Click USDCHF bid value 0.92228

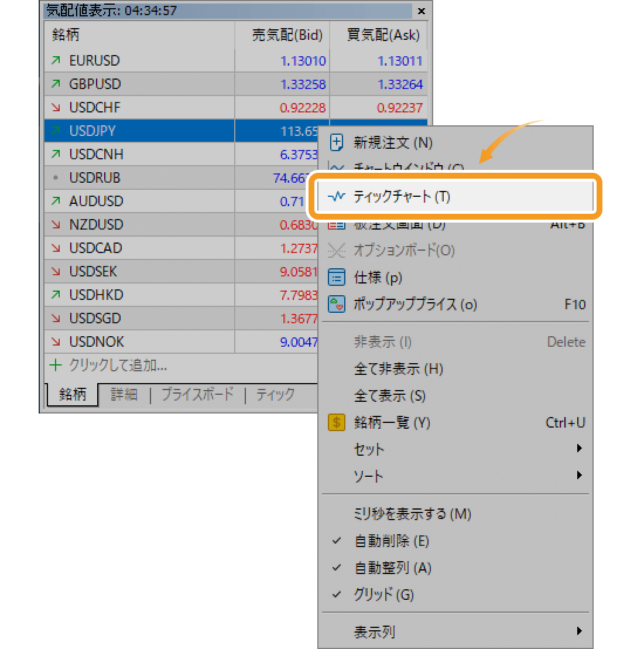(302, 108)
